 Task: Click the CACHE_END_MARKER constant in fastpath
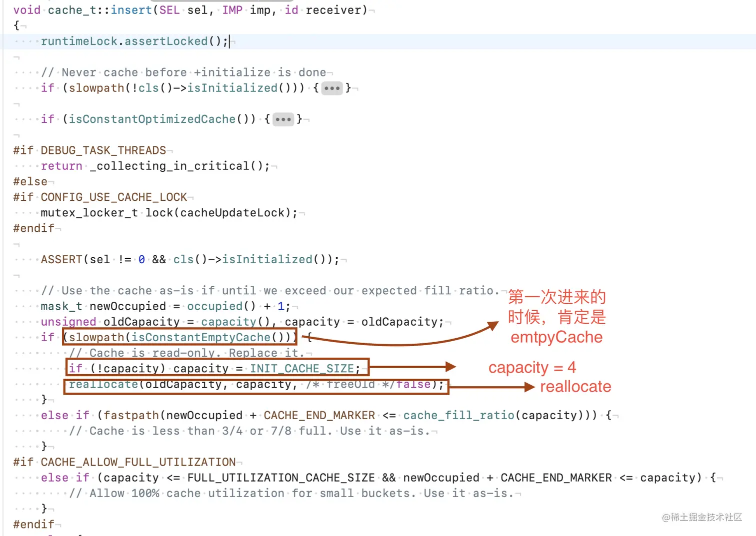[319, 415]
